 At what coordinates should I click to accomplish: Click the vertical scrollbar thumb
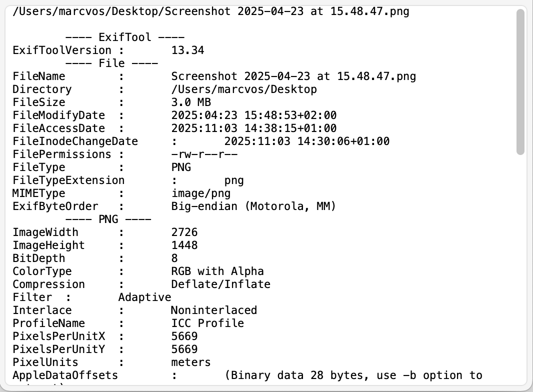click(520, 81)
